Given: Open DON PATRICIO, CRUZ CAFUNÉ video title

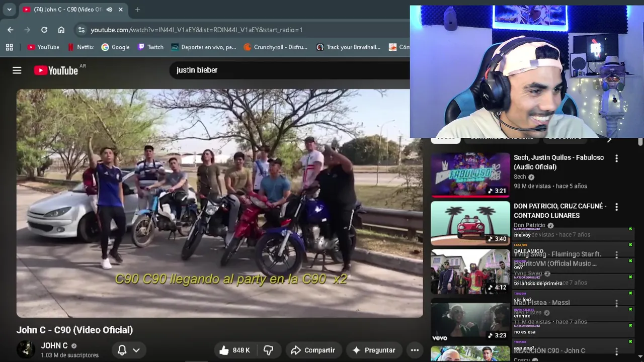Looking at the screenshot, I should tap(560, 211).
